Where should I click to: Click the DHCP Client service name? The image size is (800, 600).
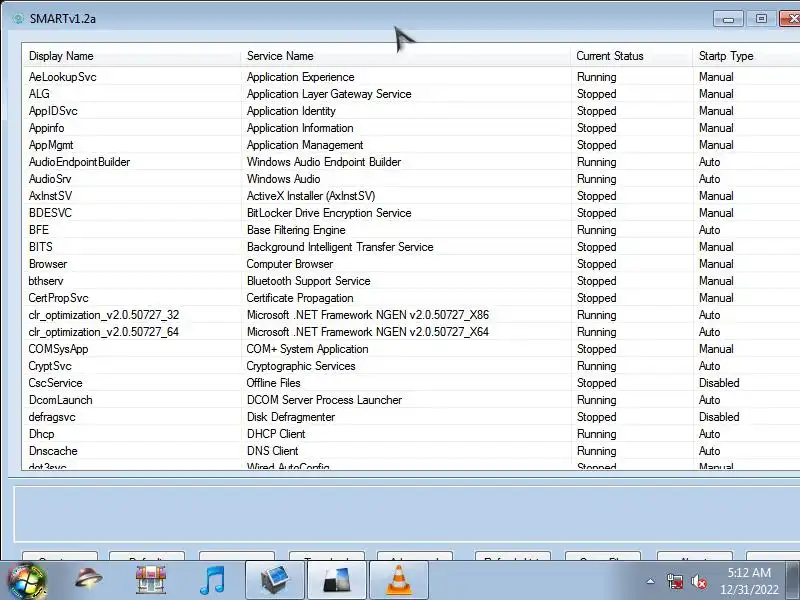coord(276,434)
